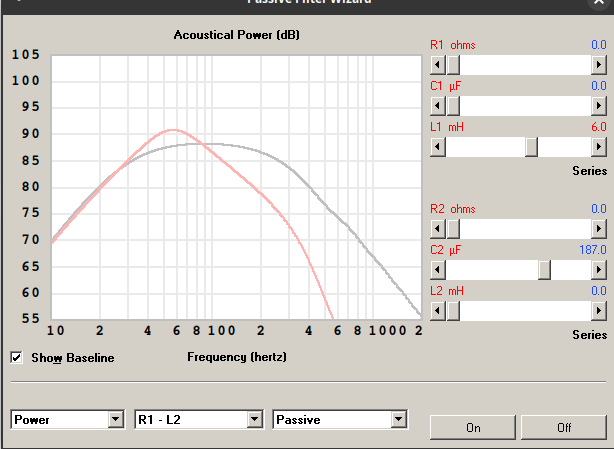Screen dimensions: 614x449
Task: Click the C1 µF slider thumb
Action: click(453, 106)
